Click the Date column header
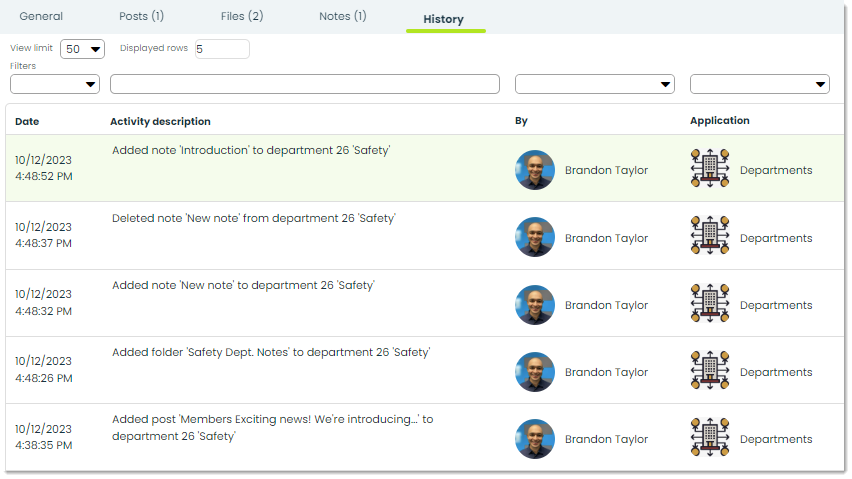852x479 pixels. (x=27, y=122)
